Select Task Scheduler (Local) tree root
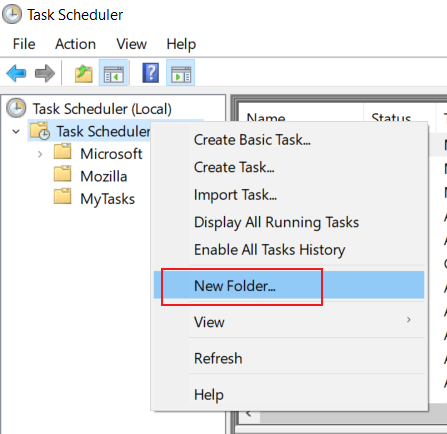Screen dimensions: 447x434 click(102, 109)
